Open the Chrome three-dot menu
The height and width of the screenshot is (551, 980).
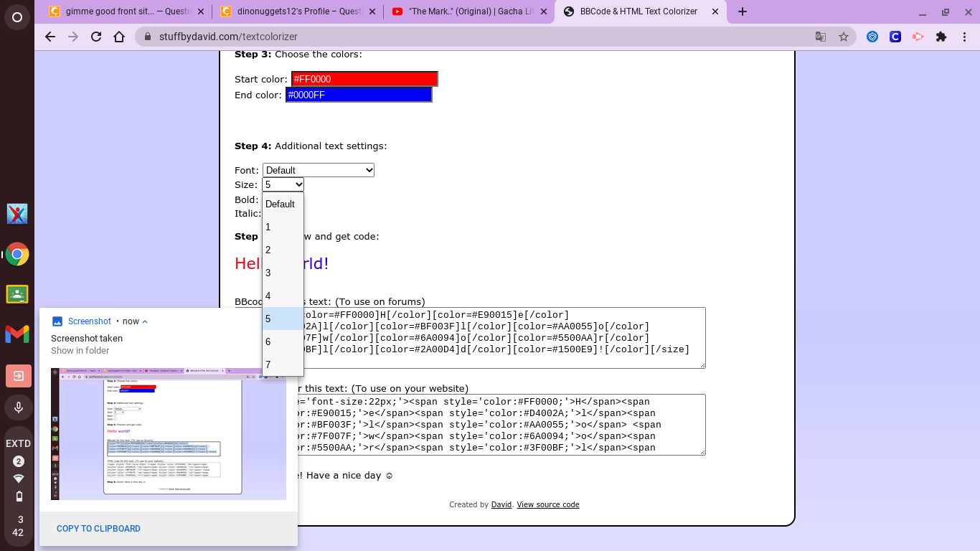(964, 37)
